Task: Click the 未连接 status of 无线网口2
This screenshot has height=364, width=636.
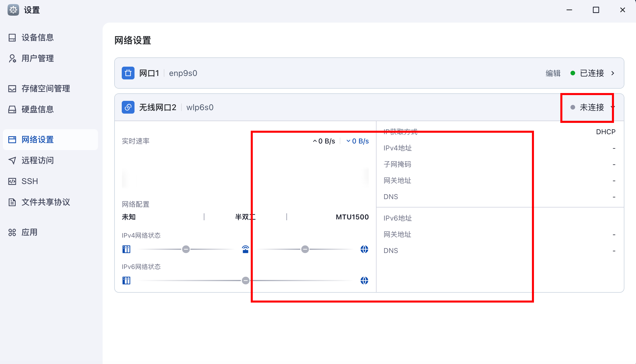Action: tap(587, 108)
